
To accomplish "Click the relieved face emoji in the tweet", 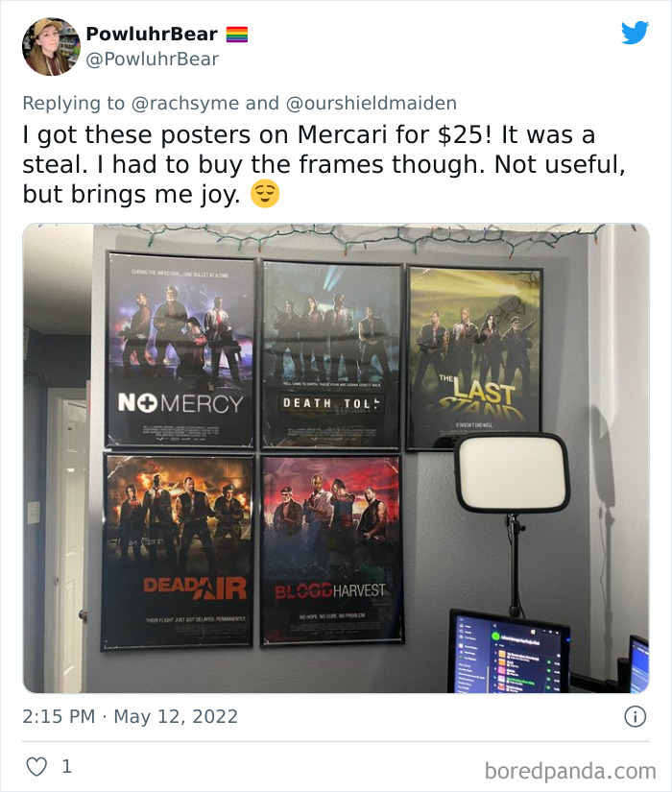I will 265,194.
